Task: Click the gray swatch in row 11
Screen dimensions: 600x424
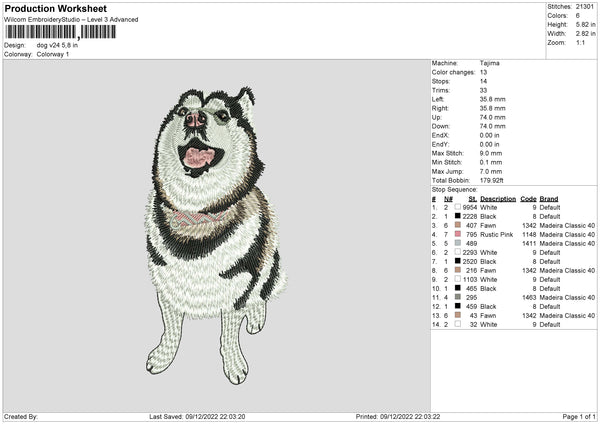Action: coord(458,297)
